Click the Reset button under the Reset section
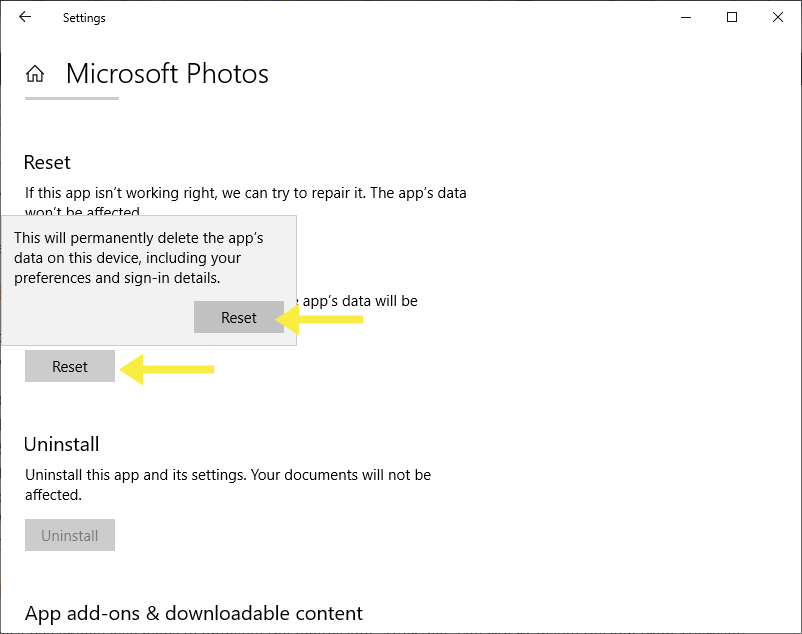This screenshot has height=634, width=802. click(70, 366)
